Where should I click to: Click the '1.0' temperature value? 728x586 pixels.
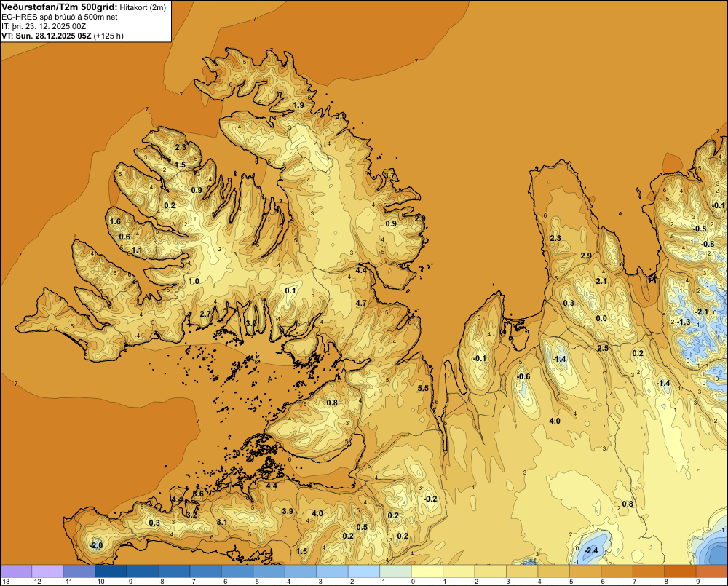[194, 281]
